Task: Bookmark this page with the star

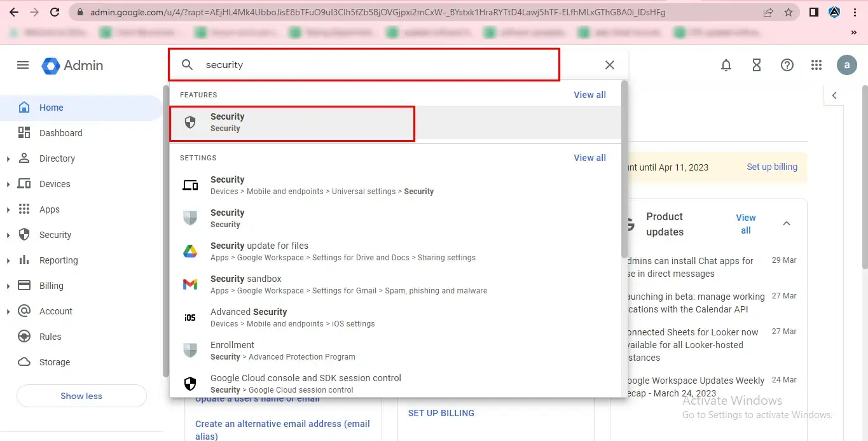Action: coord(789,12)
